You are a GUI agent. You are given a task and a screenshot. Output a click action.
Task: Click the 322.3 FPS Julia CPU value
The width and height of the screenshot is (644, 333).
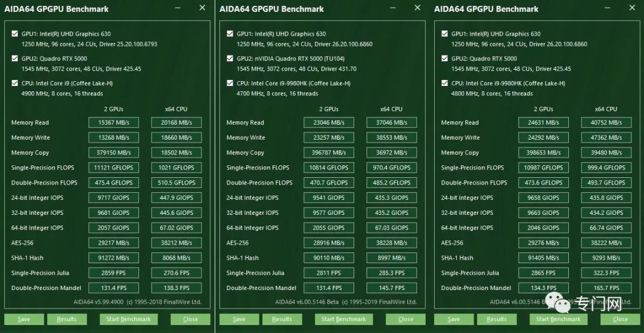[606, 273]
